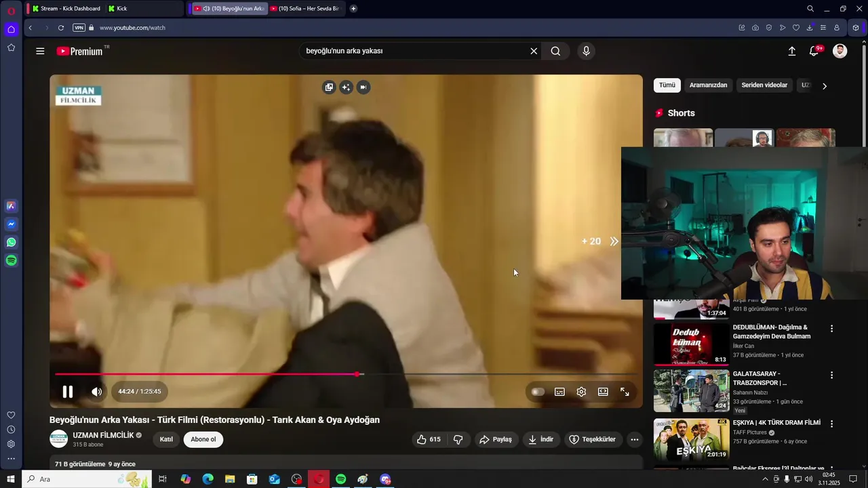Screen dimensions: 868x488
Task: Enter fullscreen in the video player
Action: 625,392
